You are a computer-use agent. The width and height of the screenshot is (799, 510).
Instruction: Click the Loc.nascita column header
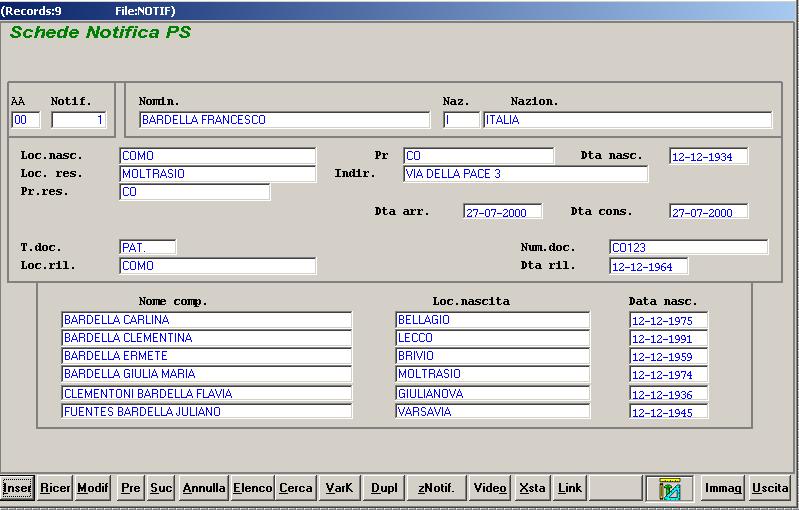(x=471, y=301)
